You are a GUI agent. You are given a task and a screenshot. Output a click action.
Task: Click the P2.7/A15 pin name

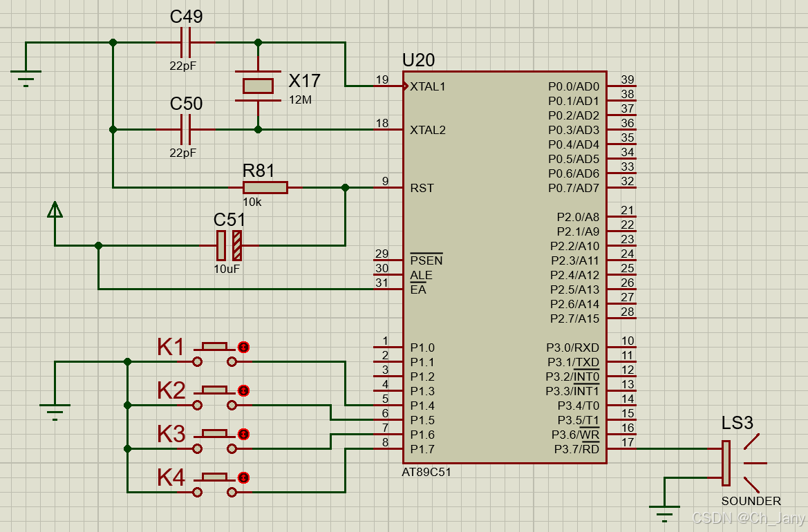tap(575, 319)
